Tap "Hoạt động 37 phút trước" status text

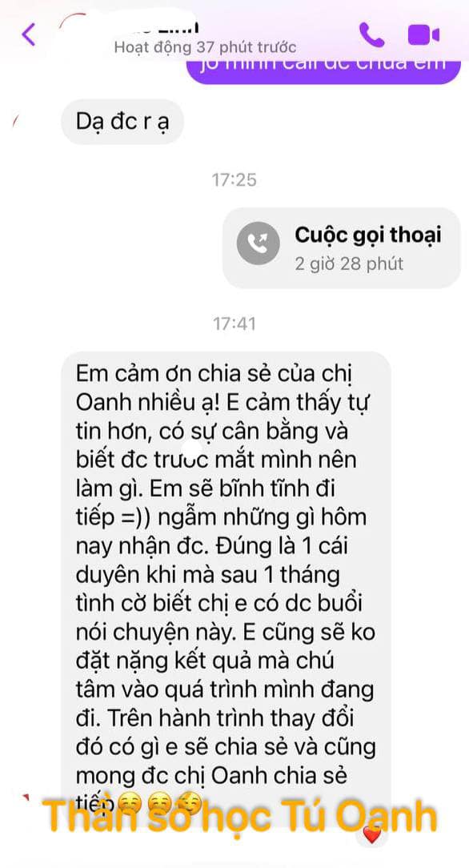205,47
